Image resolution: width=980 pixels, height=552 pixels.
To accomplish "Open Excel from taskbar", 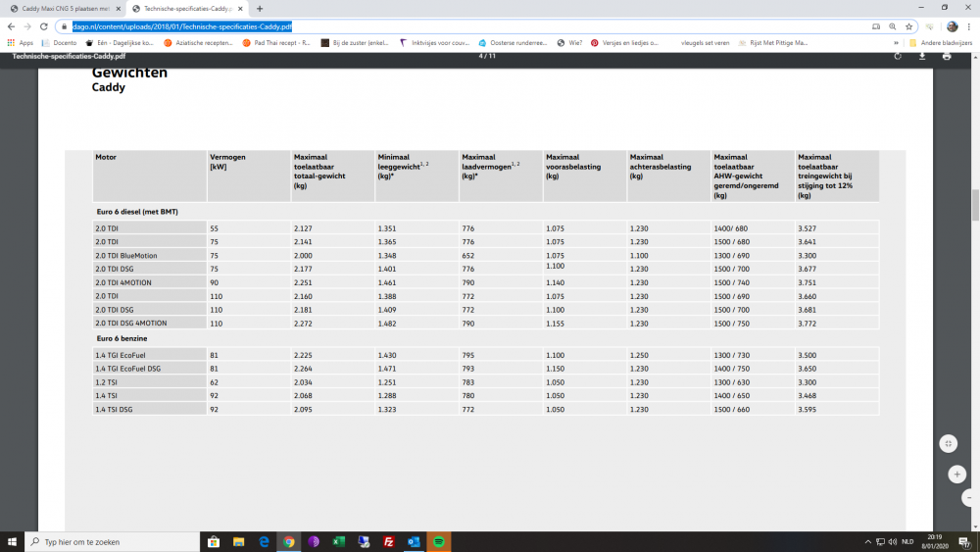I will click(338, 541).
